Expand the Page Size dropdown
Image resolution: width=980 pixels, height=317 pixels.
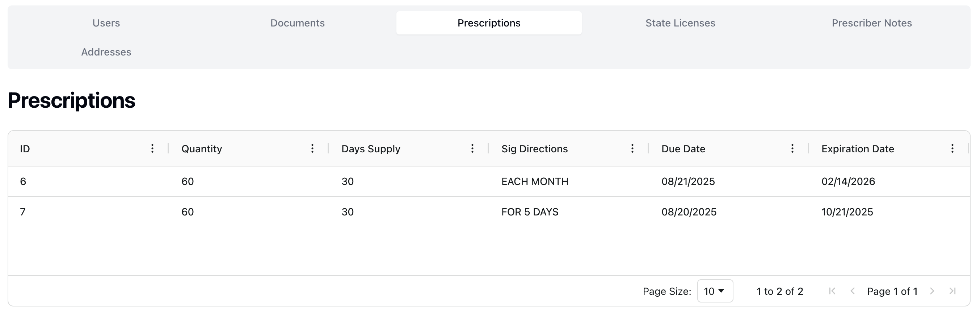pos(715,291)
